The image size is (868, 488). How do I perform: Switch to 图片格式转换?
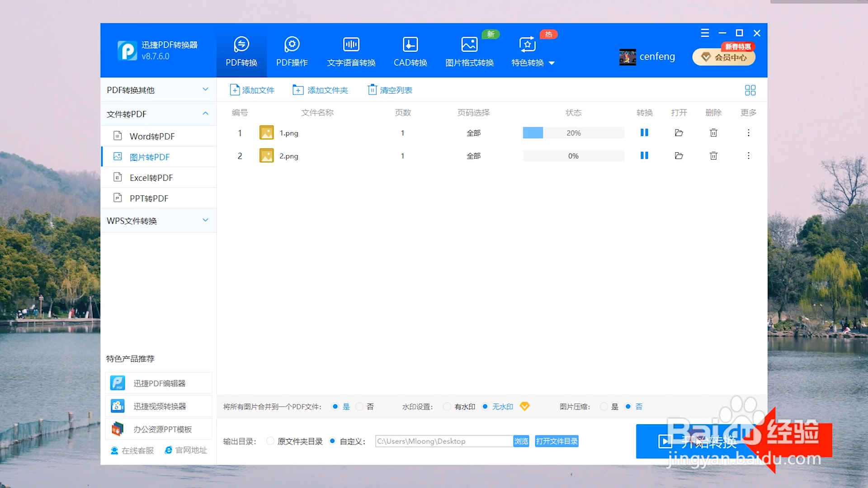tap(469, 51)
